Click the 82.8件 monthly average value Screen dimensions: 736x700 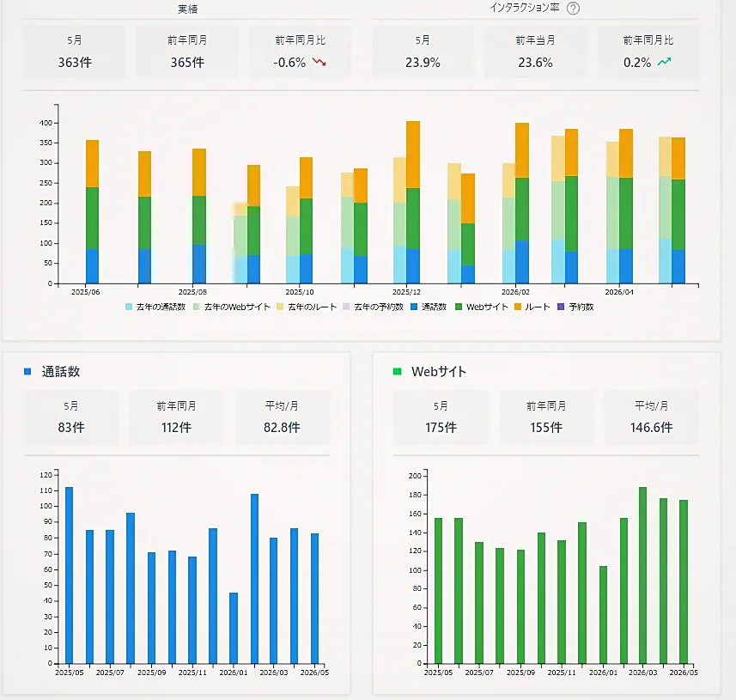[282, 427]
